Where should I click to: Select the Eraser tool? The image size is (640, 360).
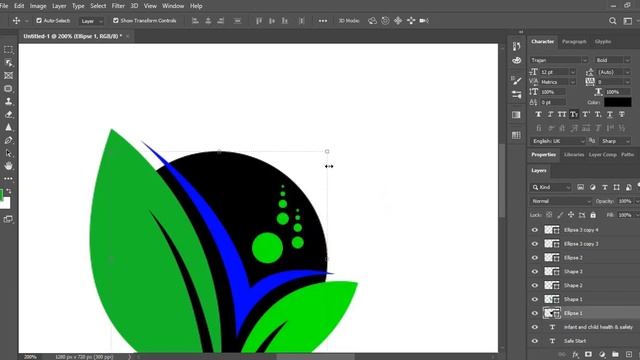tap(8, 114)
